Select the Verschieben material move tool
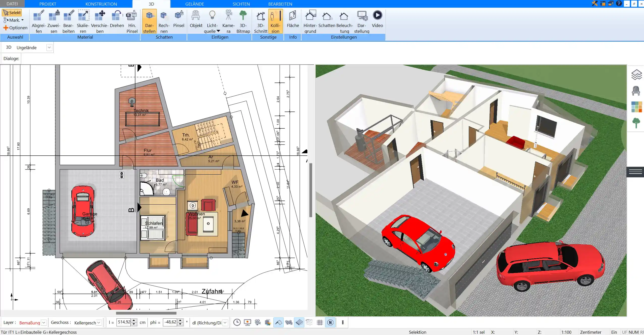The width and height of the screenshot is (644, 335). [100, 21]
